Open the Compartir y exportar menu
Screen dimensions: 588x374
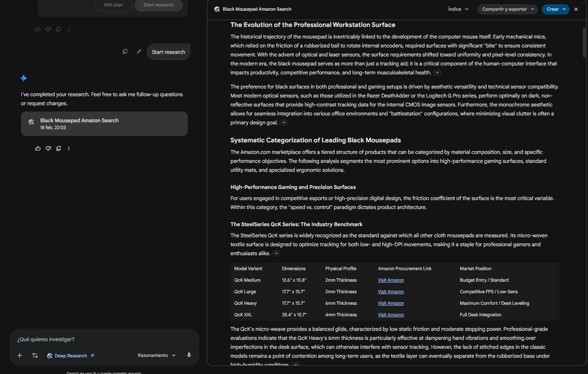click(508, 9)
